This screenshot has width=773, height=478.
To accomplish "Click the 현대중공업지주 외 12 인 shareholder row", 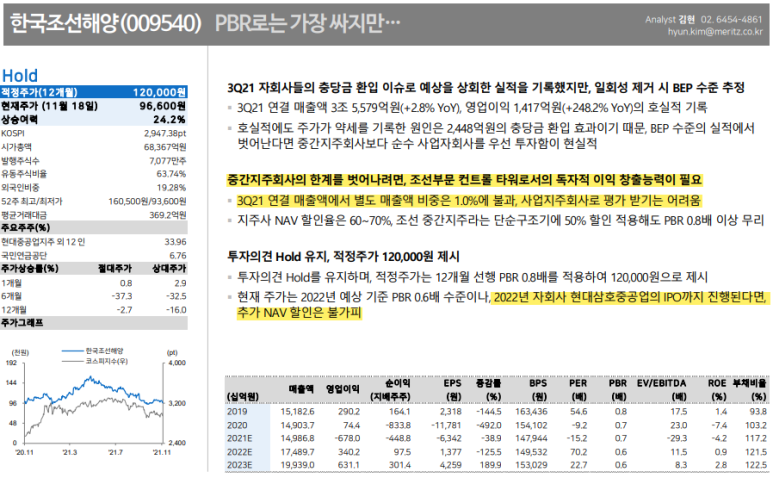I will 94,242.
